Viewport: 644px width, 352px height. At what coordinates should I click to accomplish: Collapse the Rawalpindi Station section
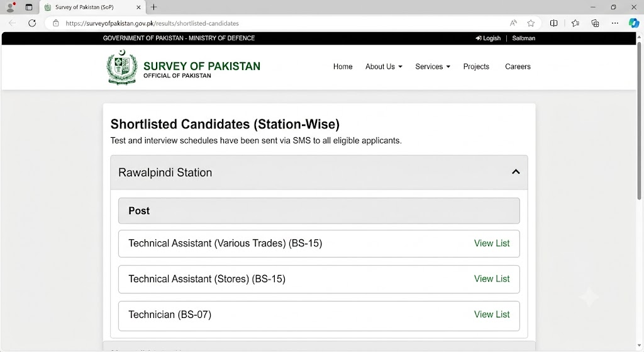point(516,172)
